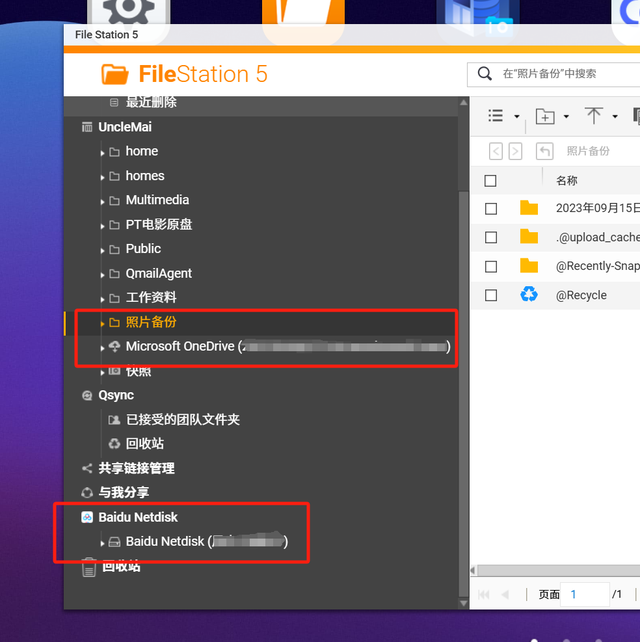640x642 pixels.
Task: Expand the 照片备份 folder arrow
Action: coord(102,324)
